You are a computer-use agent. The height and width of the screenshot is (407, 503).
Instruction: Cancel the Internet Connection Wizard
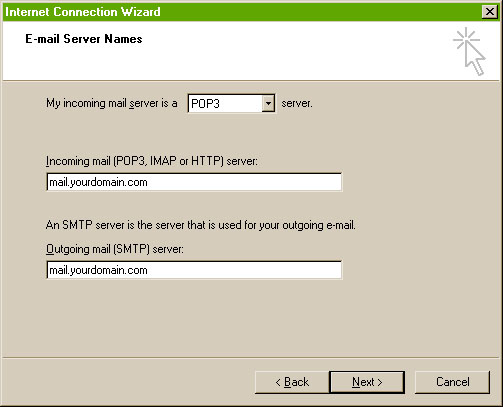click(x=452, y=382)
